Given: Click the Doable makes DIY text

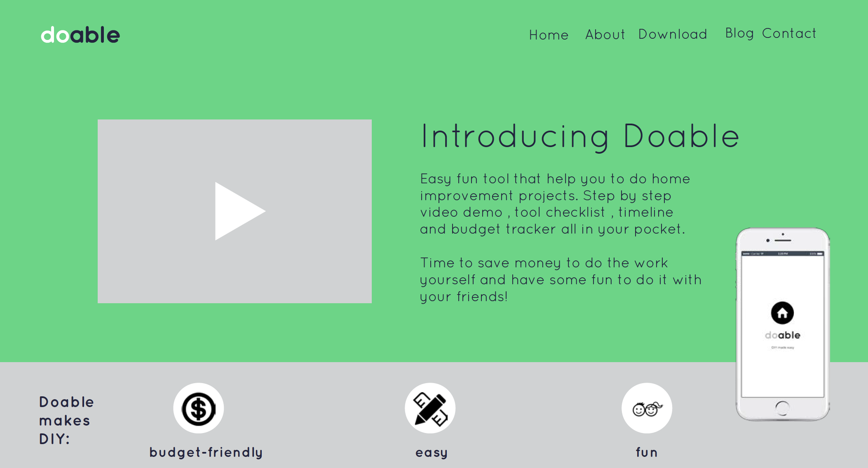Looking at the screenshot, I should (x=66, y=420).
